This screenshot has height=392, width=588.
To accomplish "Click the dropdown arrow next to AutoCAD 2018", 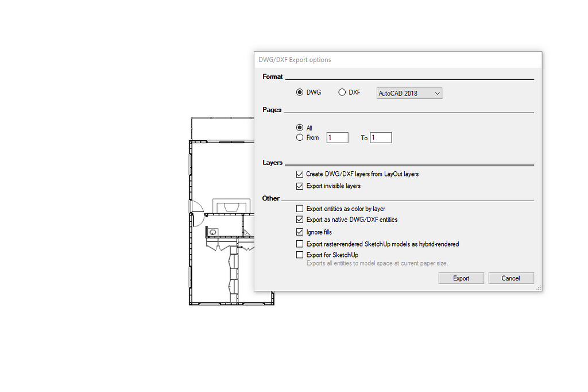I will pyautogui.click(x=437, y=93).
